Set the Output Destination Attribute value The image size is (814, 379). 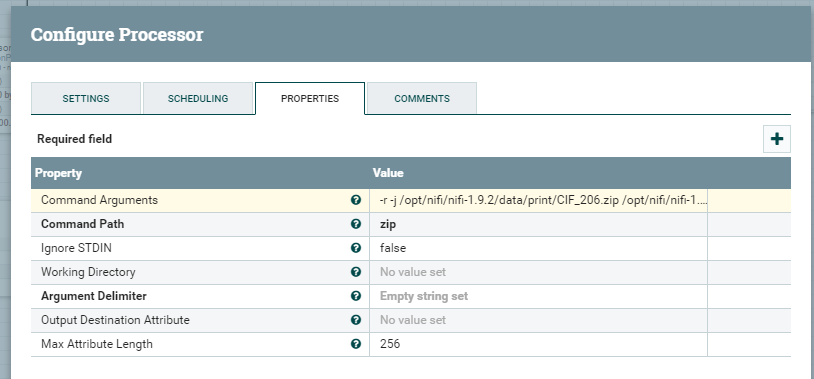(x=538, y=320)
